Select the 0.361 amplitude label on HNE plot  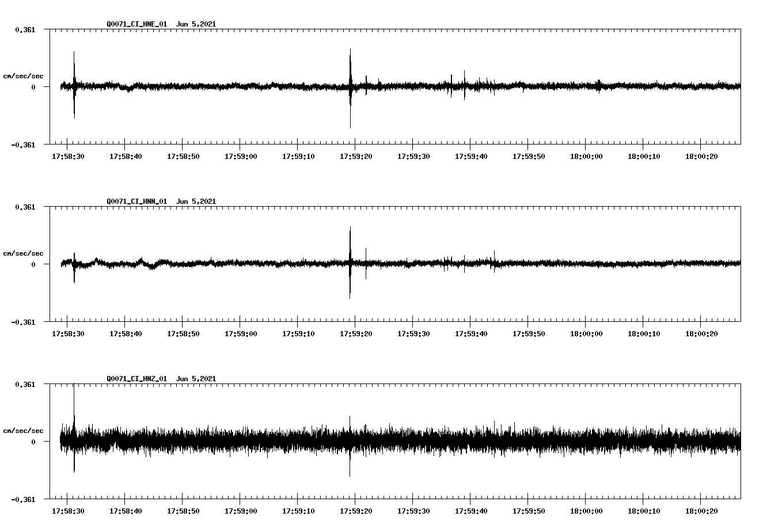point(26,29)
